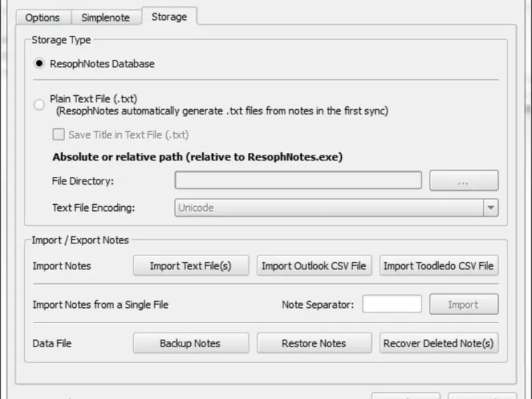
Task: Click Import Text File(s) button
Action: tap(191, 266)
